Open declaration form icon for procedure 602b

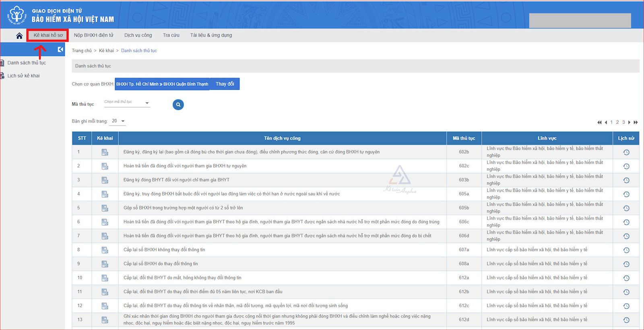(105, 152)
